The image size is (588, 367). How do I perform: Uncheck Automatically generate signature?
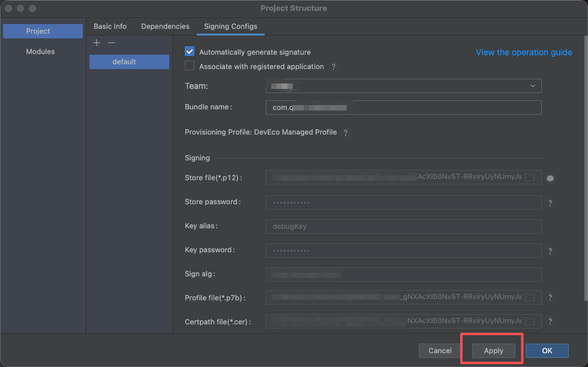pos(190,52)
